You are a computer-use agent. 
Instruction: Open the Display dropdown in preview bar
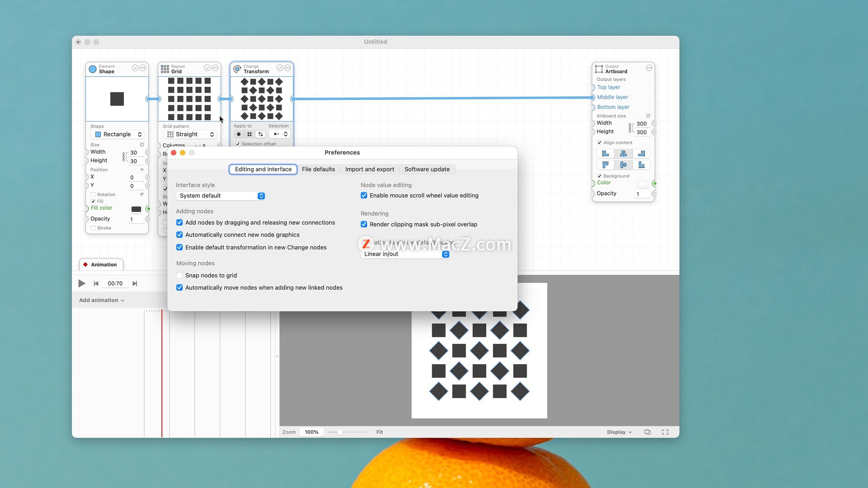click(x=619, y=432)
